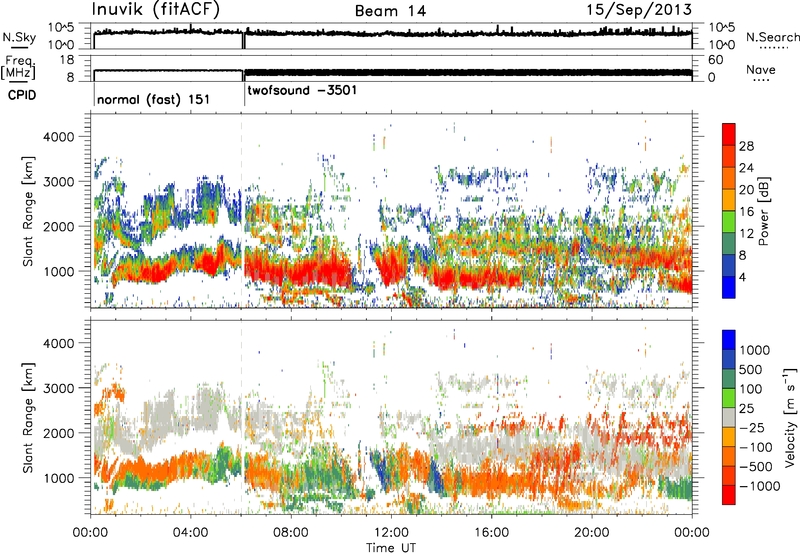800x554 pixels.
Task: Click the '4000' range tick on the power panel
Action: point(58,137)
